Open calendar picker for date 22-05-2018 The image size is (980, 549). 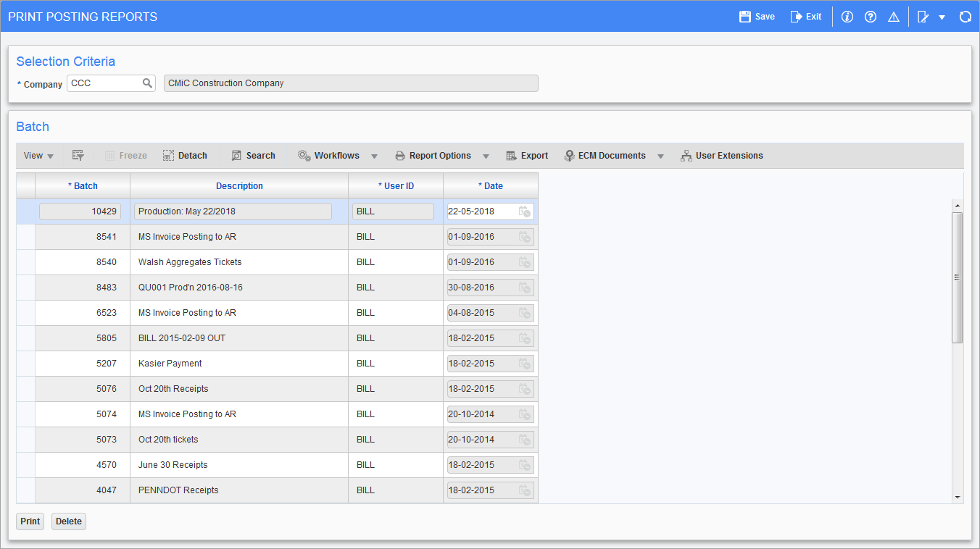pos(524,211)
